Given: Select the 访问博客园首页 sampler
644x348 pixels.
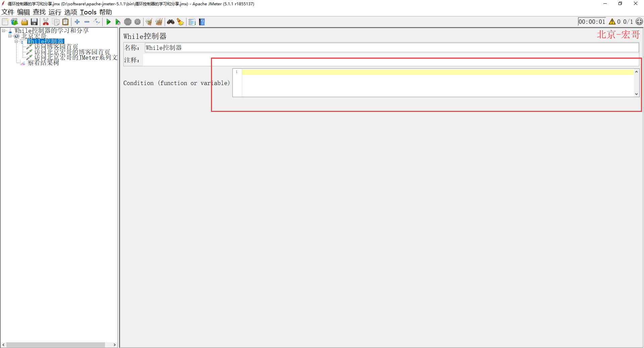Looking at the screenshot, I should tap(56, 47).
